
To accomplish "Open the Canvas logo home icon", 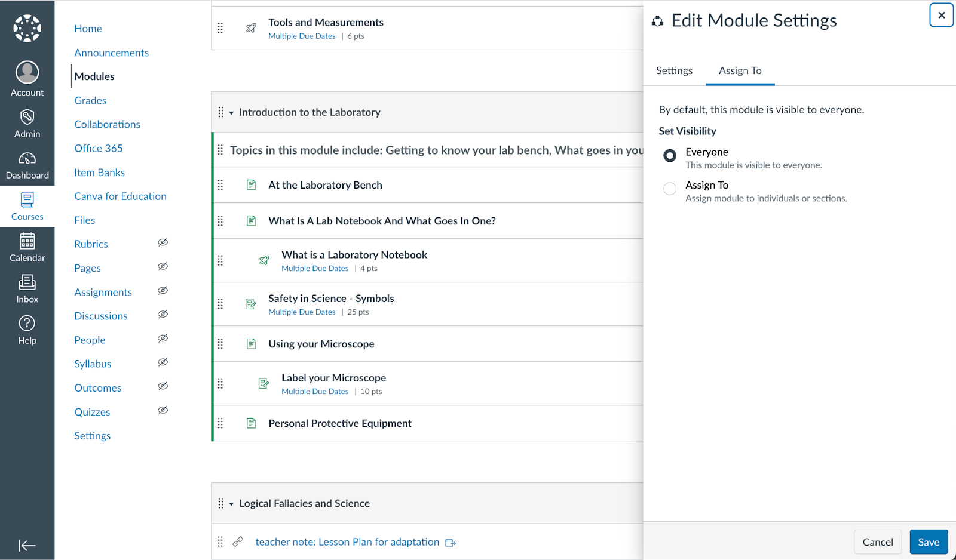I will click(x=27, y=28).
